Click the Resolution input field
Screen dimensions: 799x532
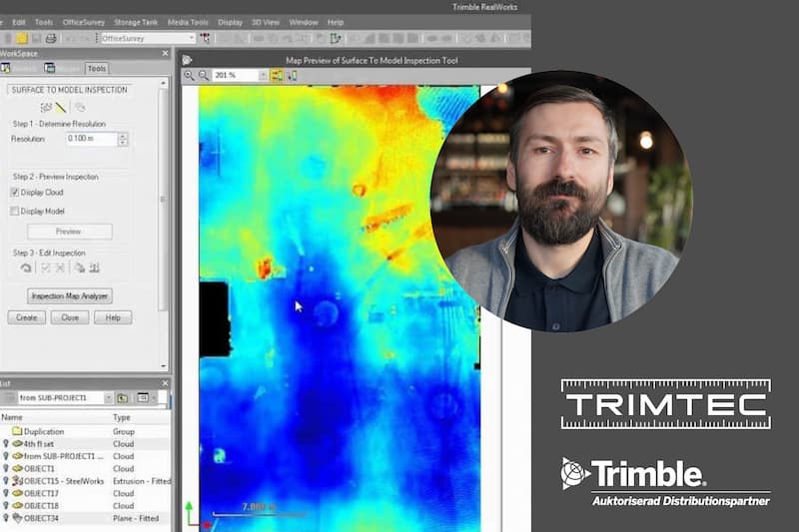pos(92,139)
